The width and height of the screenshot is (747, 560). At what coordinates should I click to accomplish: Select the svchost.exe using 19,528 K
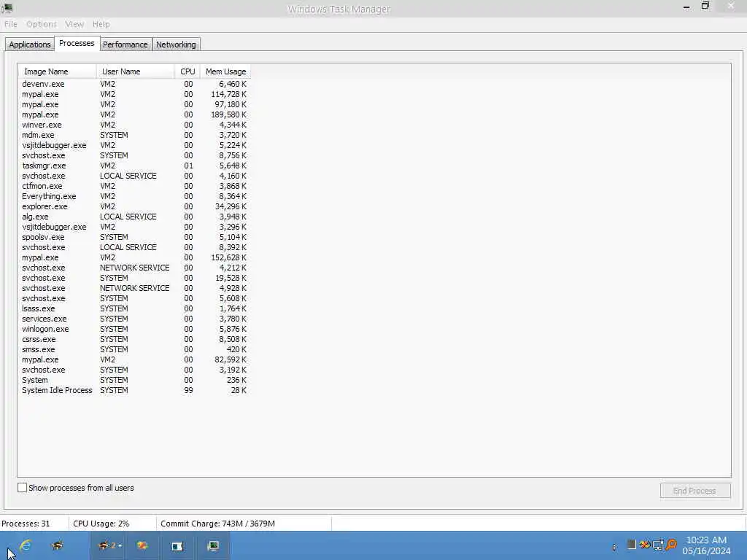pos(134,278)
